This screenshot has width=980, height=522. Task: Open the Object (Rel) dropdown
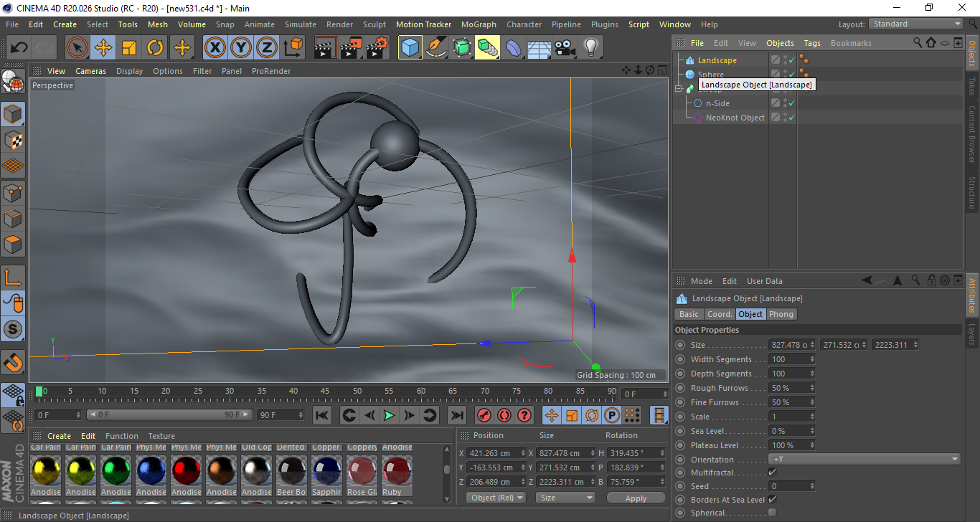coord(496,498)
